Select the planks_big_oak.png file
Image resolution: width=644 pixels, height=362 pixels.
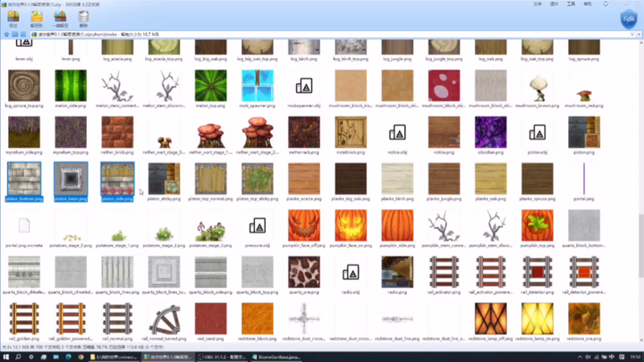pos(351,181)
